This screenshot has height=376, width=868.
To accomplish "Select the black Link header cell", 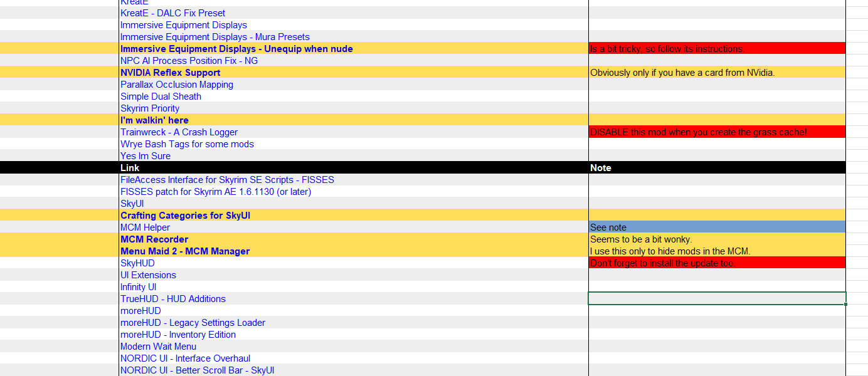I will click(x=354, y=168).
